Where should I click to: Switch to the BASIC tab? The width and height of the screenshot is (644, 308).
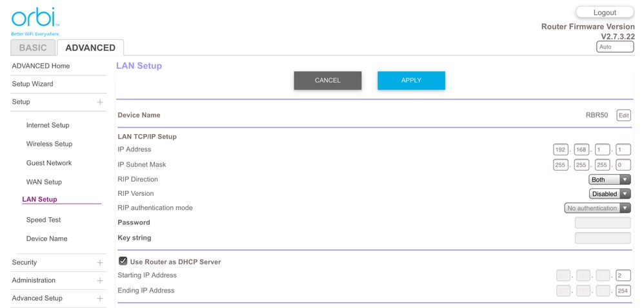point(33,48)
